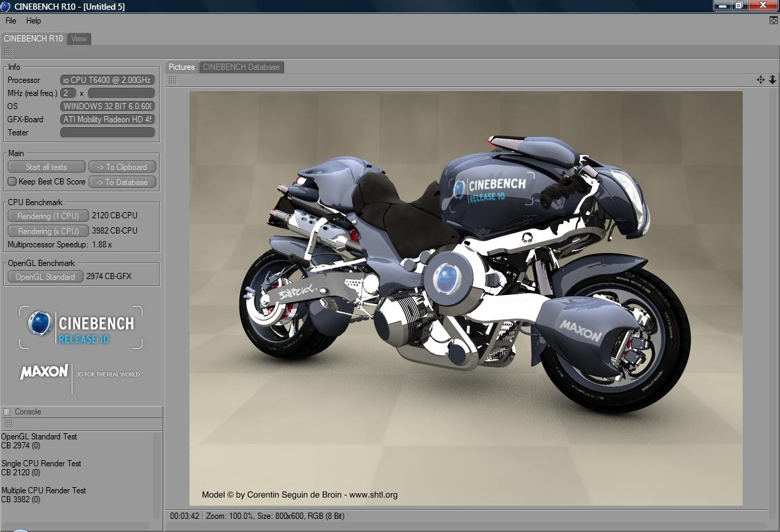Click the CINEBENCH app icon in title bar
The image size is (780, 532).
coord(6,6)
